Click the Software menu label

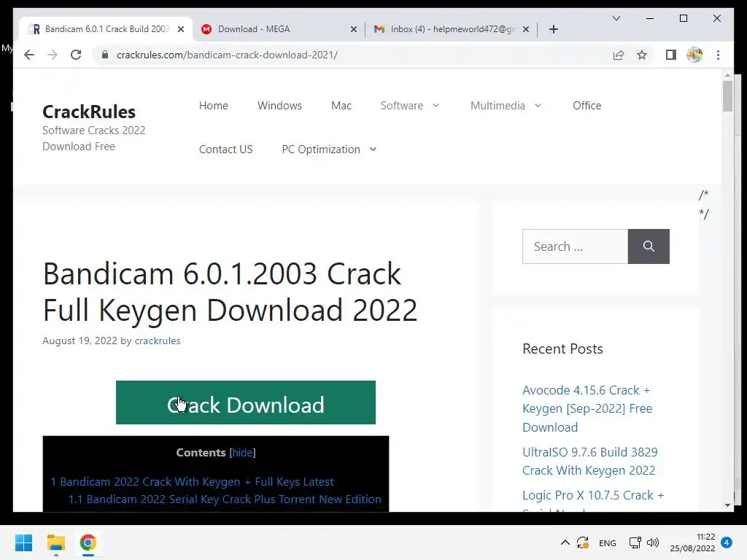pos(402,105)
